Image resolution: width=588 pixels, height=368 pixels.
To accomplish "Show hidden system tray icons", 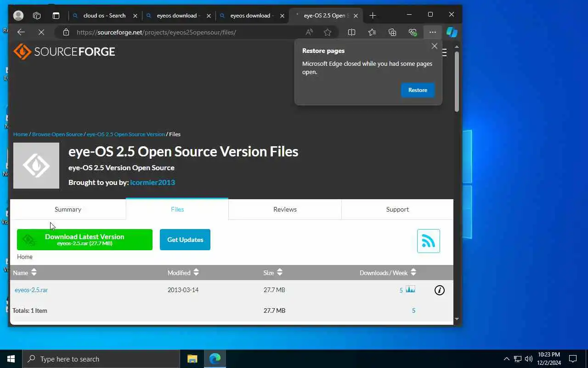I will tap(507, 359).
